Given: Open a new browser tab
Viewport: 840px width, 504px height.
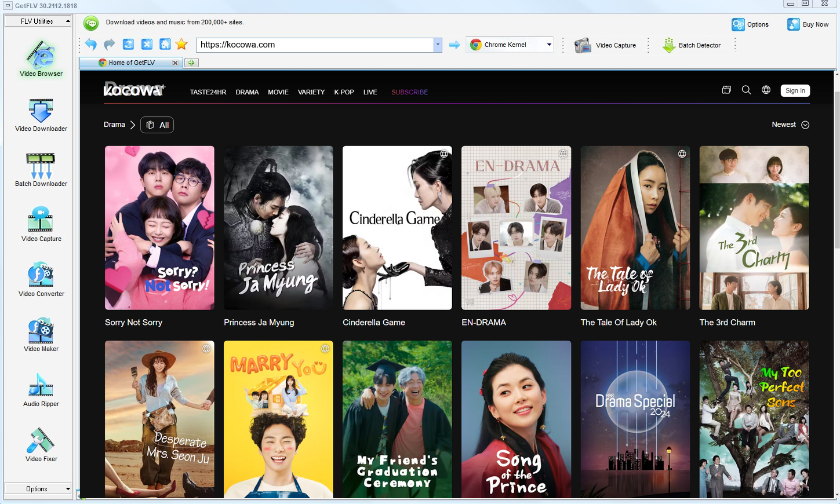Looking at the screenshot, I should pos(191,63).
